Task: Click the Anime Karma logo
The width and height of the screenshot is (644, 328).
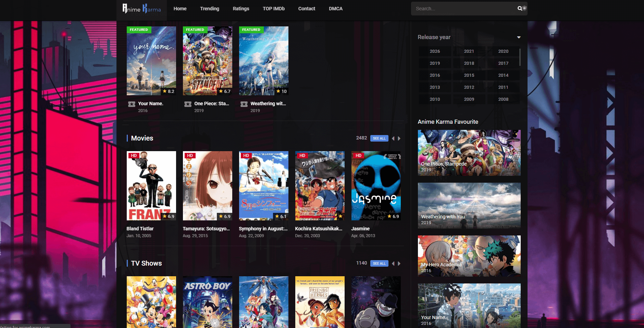Action: pos(141,9)
